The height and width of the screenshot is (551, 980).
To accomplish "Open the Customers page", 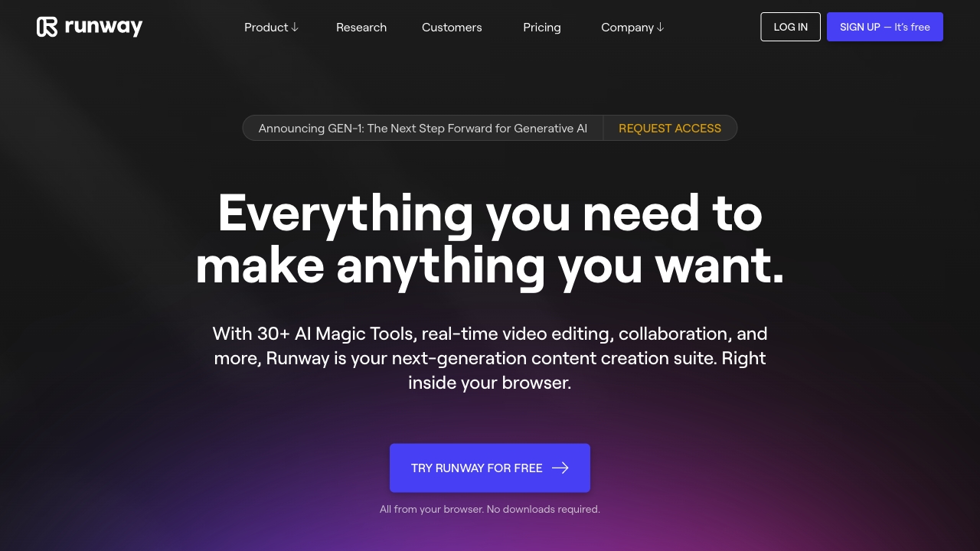I will [452, 28].
